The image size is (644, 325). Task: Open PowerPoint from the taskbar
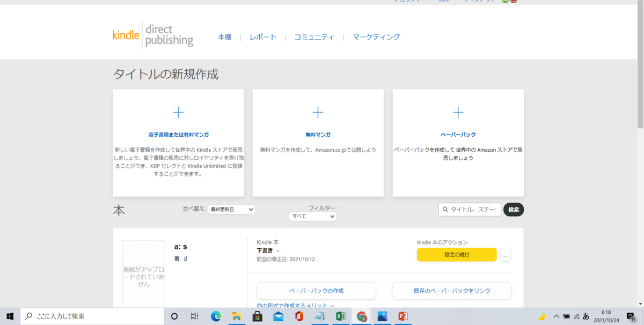[402, 317]
